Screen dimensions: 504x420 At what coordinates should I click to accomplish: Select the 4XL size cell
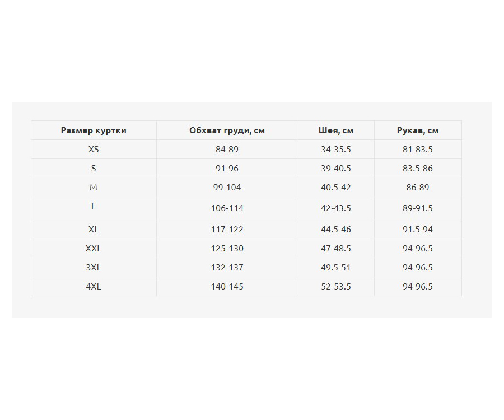[94, 287]
